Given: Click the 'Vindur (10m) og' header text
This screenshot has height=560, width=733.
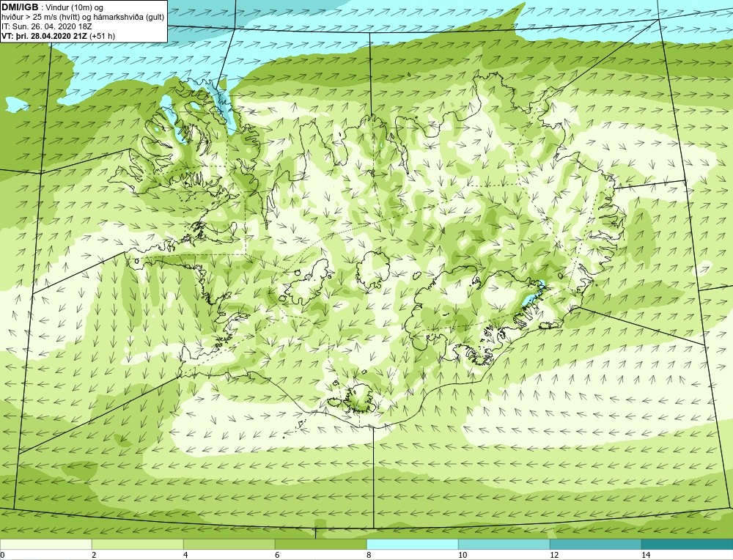Looking at the screenshot, I should click(74, 7).
